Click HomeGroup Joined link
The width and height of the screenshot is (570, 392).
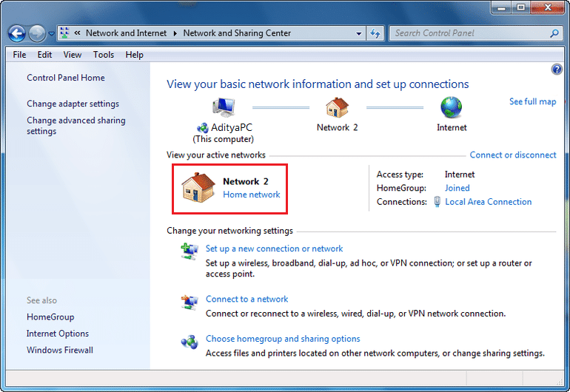(x=457, y=188)
